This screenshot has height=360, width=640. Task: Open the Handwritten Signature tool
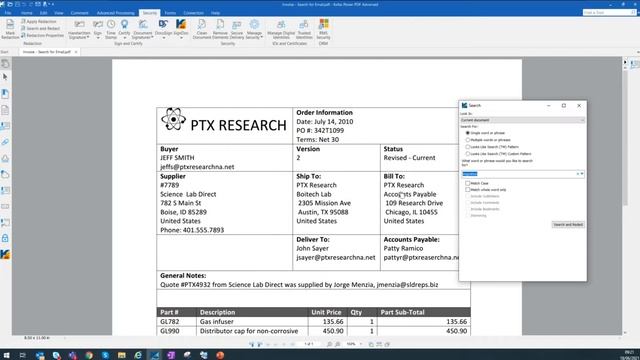pos(79,29)
